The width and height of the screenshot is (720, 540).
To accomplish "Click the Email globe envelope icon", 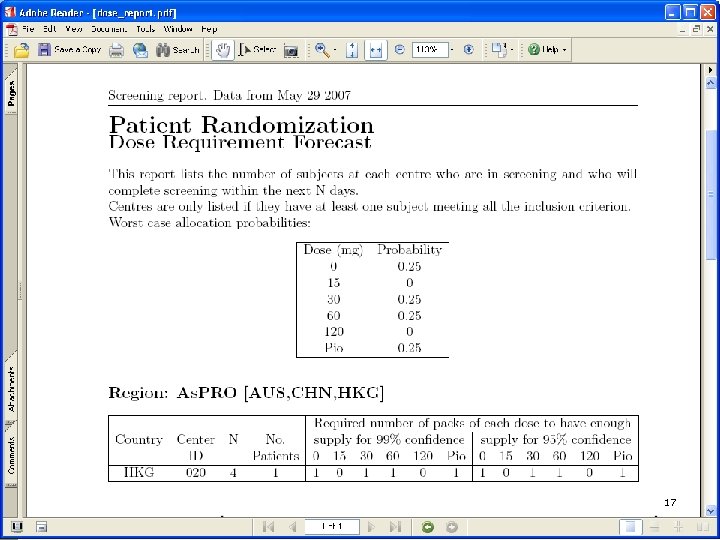I will 141,50.
